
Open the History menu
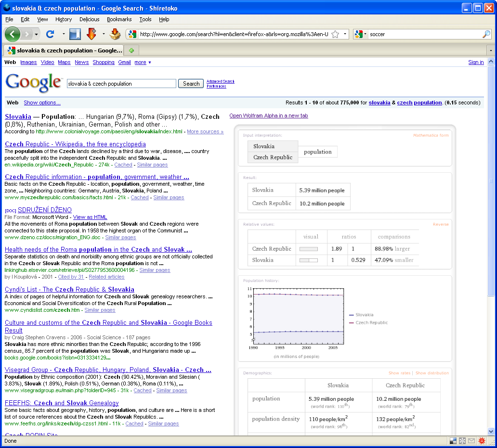[x=64, y=19]
